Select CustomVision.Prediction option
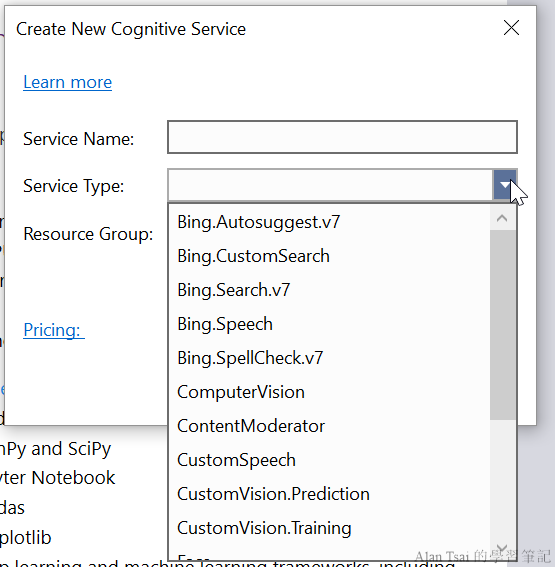 click(x=329, y=494)
